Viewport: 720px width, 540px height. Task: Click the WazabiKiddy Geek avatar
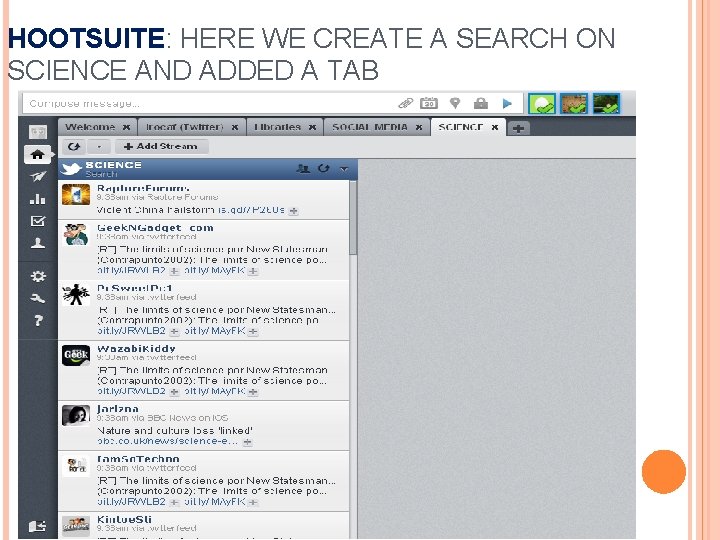pyautogui.click(x=76, y=355)
